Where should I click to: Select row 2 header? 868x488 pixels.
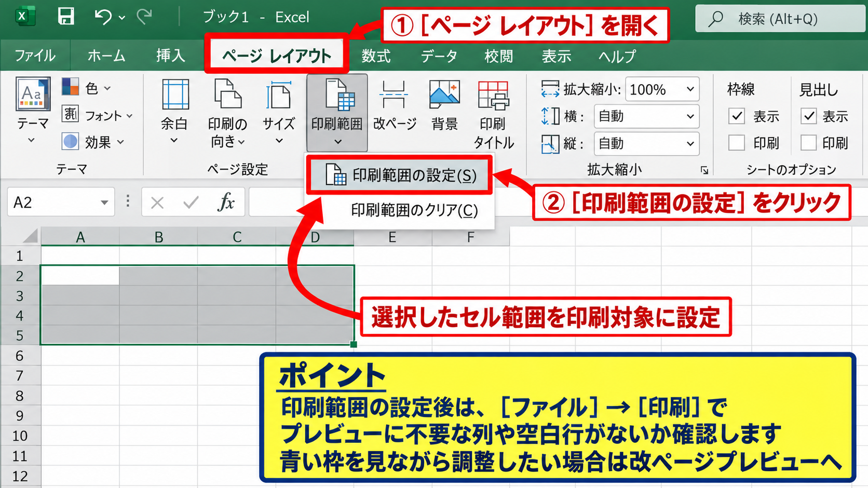20,276
